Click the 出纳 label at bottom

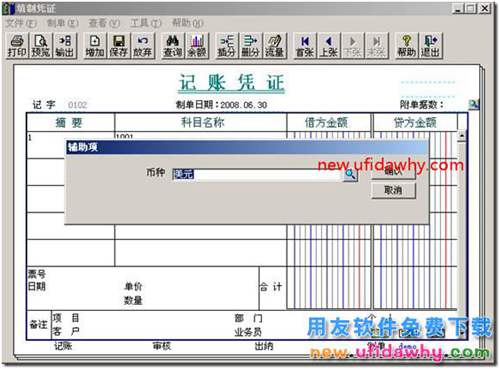tap(264, 346)
